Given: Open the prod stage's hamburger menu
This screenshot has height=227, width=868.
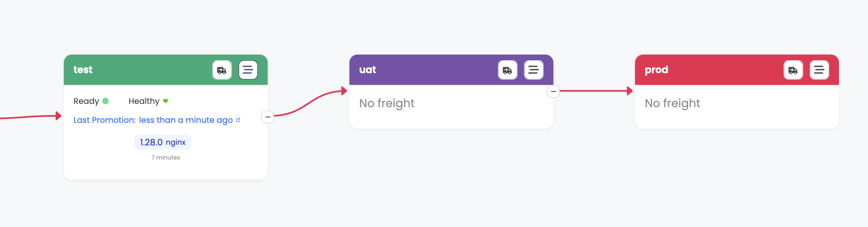Looking at the screenshot, I should click(x=819, y=70).
